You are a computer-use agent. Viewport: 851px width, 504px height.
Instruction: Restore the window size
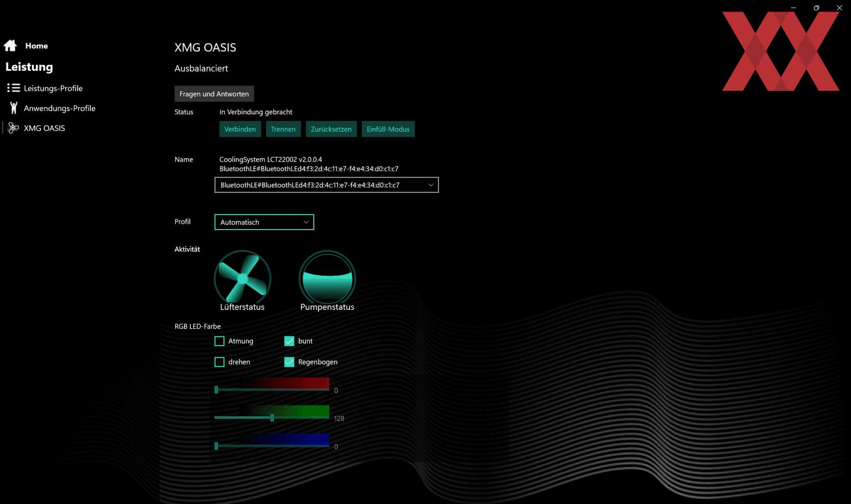point(816,8)
